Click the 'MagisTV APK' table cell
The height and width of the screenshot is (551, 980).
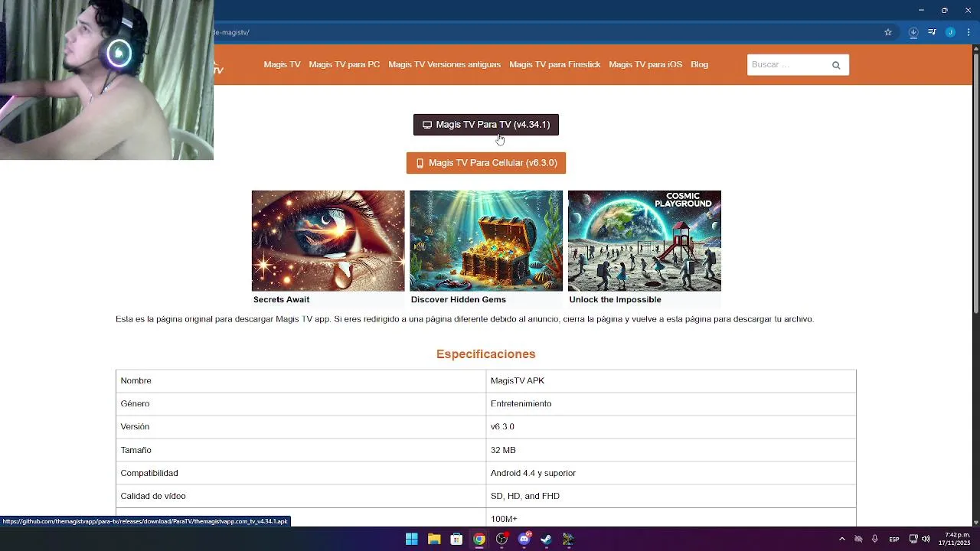(x=671, y=380)
